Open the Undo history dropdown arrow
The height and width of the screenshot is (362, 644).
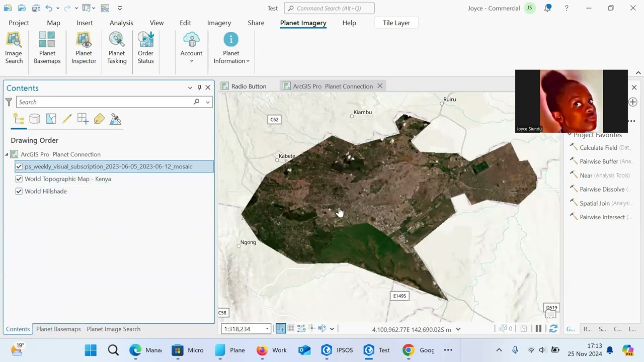pos(57,8)
